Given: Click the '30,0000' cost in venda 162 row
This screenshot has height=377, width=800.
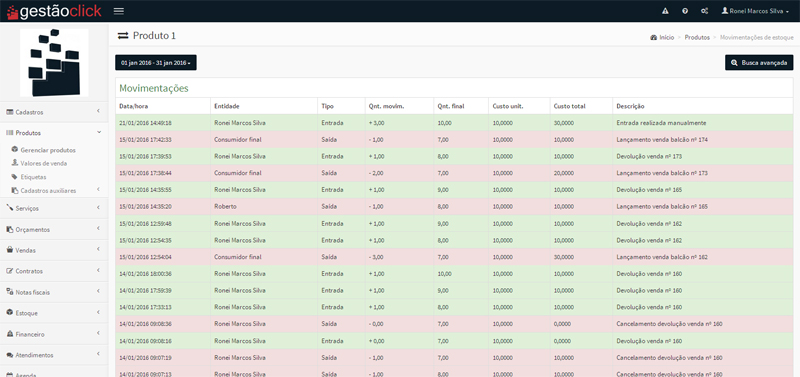Looking at the screenshot, I should point(564,257).
